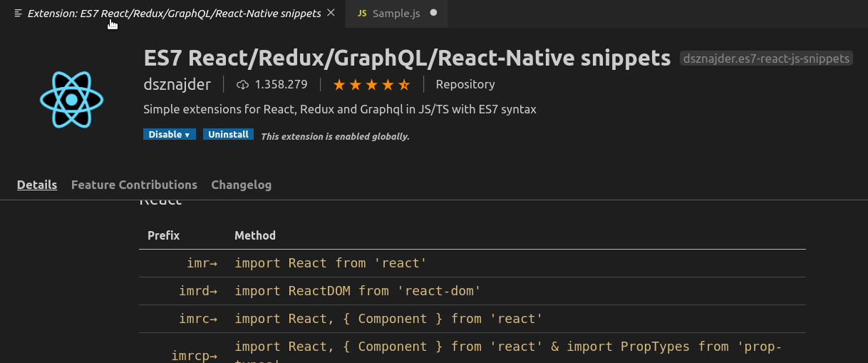Open the Changelog tab

point(242,185)
